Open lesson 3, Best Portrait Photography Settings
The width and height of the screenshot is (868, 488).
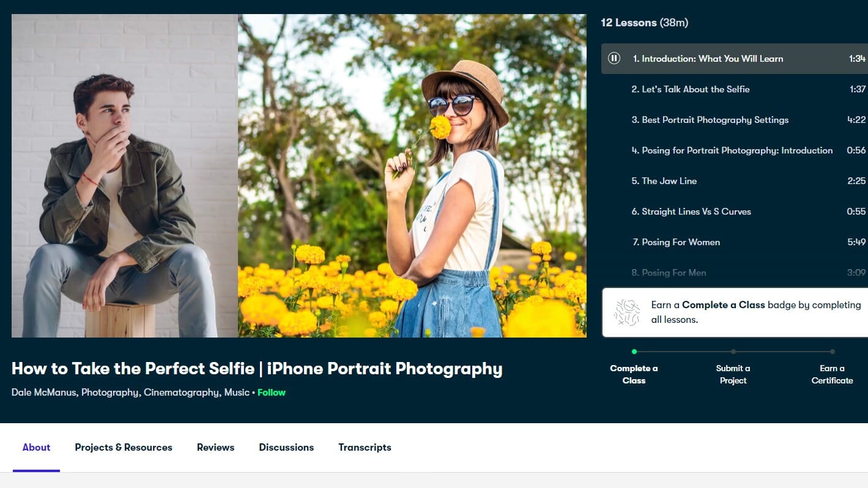click(711, 119)
